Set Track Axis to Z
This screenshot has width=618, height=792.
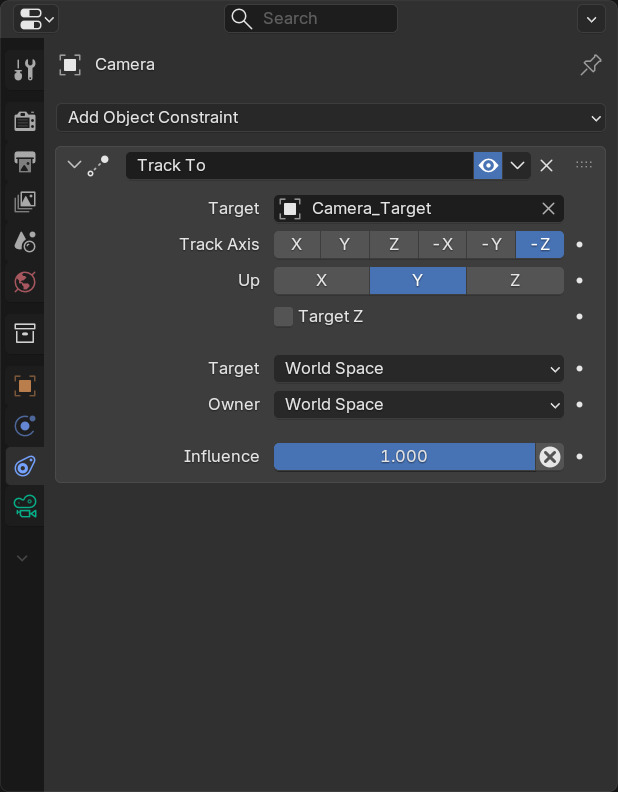[x=394, y=244]
